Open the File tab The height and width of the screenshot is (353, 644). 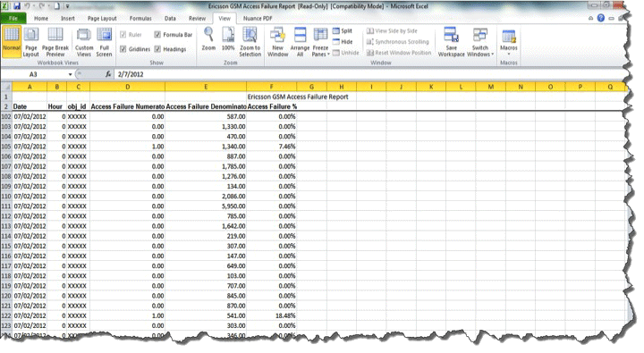point(13,18)
